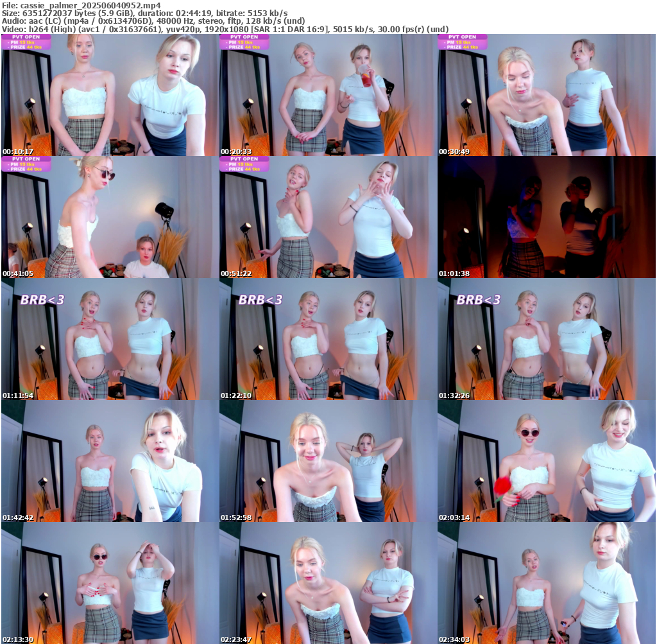657x644 pixels.
Task: Open the dark thumbnail stamped 01:01:38
Action: click(x=547, y=217)
